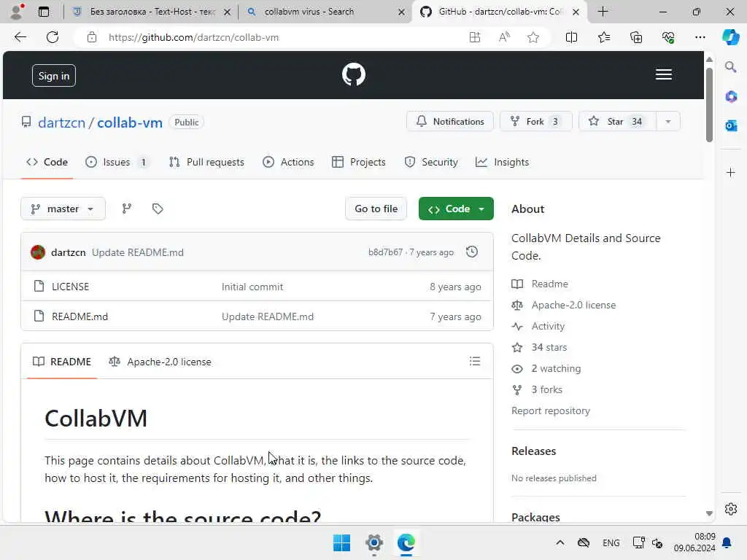Open the Issues tab
The width and height of the screenshot is (747, 560).
point(117,162)
